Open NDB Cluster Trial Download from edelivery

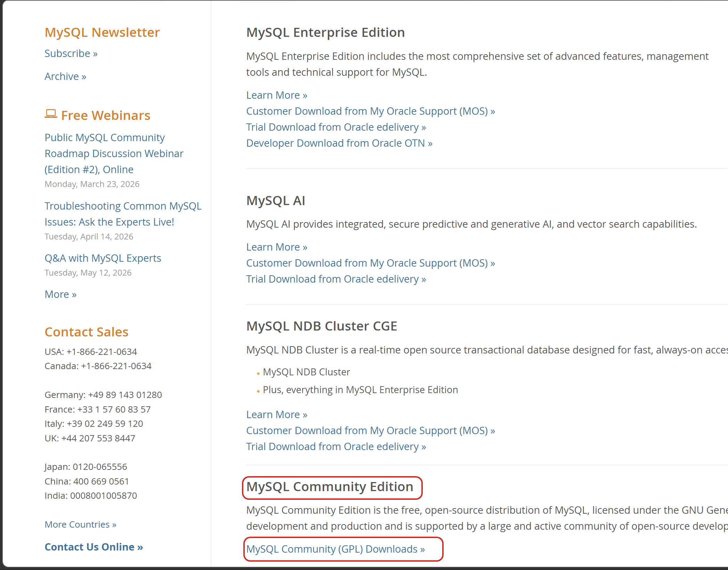click(x=336, y=447)
